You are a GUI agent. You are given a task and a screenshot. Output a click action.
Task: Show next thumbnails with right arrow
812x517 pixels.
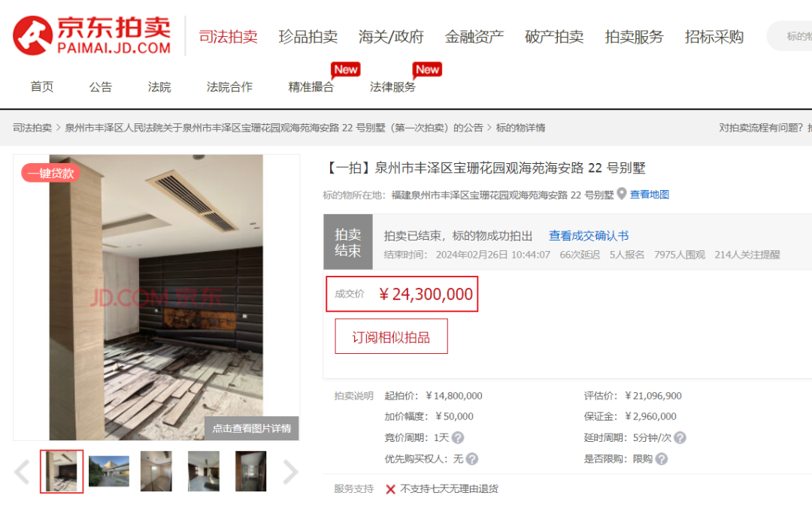(x=289, y=472)
